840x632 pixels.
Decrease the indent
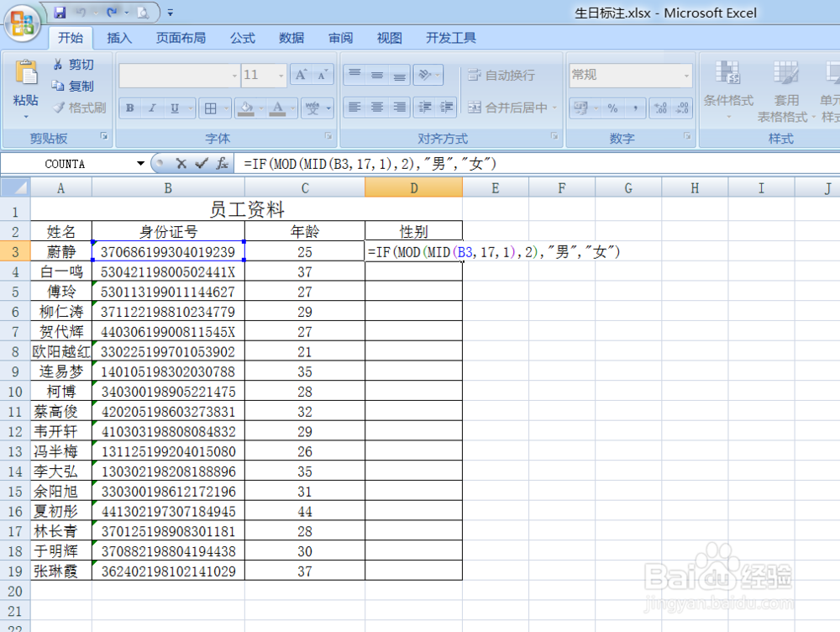pyautogui.click(x=425, y=108)
